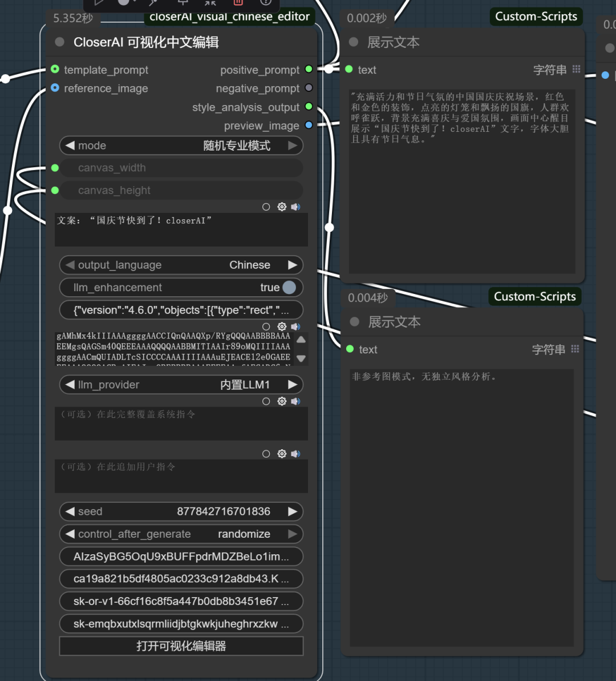Click speaker icon above the 文案 text box
Viewport: 616px width, 681px height.
295,207
